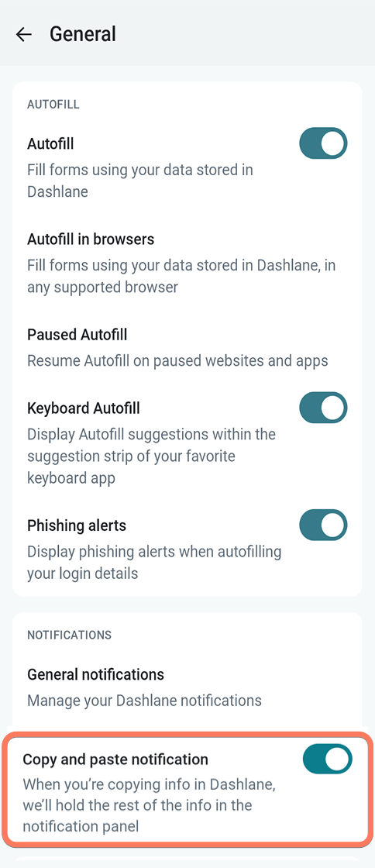The height and width of the screenshot is (868, 375).
Task: Open the Paused Autofill option
Action: [x=187, y=348]
